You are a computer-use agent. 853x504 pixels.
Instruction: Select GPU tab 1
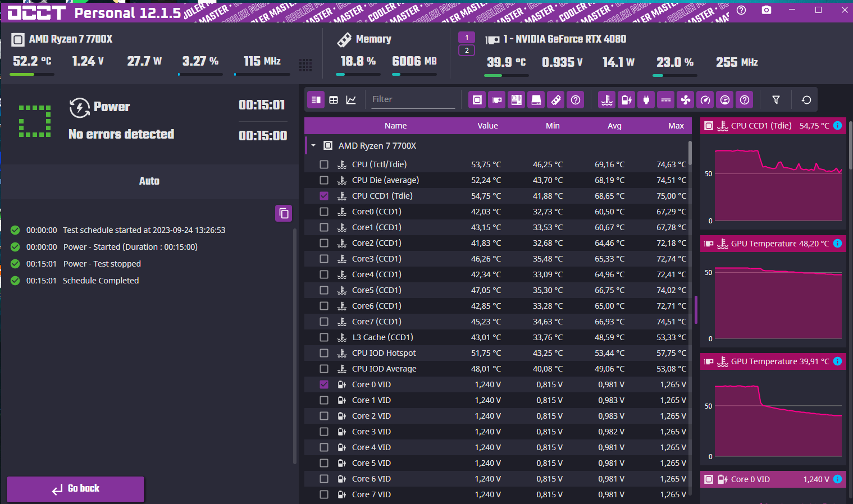coord(467,38)
